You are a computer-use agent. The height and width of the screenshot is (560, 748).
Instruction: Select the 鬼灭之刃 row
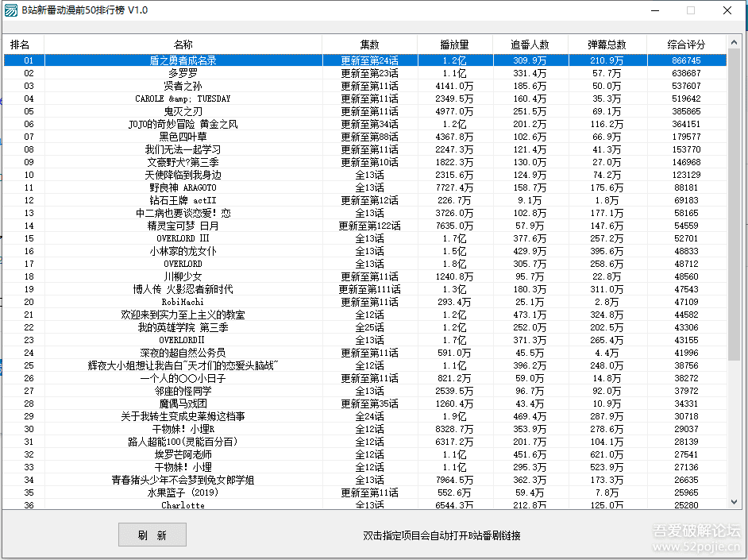tap(183, 111)
